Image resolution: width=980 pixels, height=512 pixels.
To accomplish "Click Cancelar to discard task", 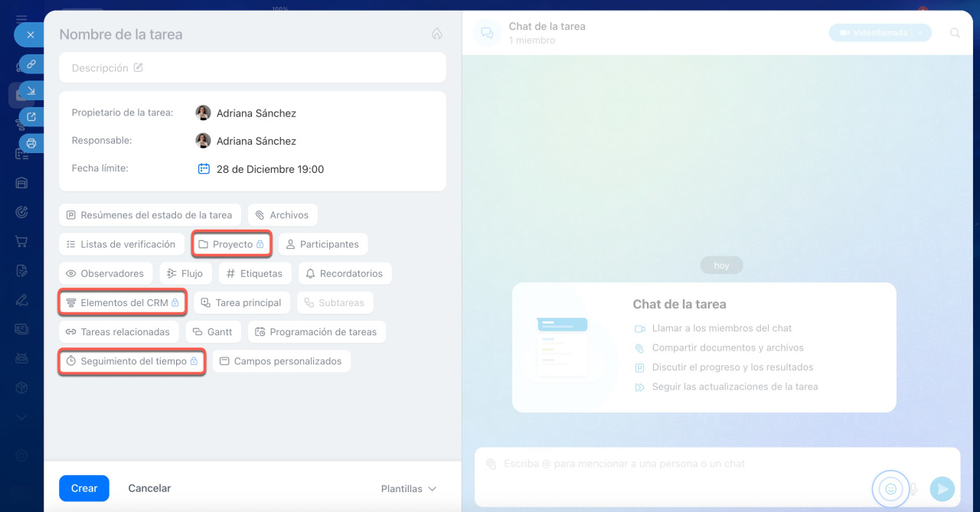I will pyautogui.click(x=149, y=488).
